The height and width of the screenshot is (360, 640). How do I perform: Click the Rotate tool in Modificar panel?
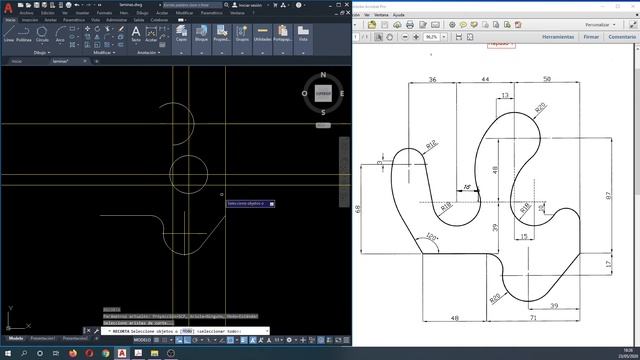(97, 29)
